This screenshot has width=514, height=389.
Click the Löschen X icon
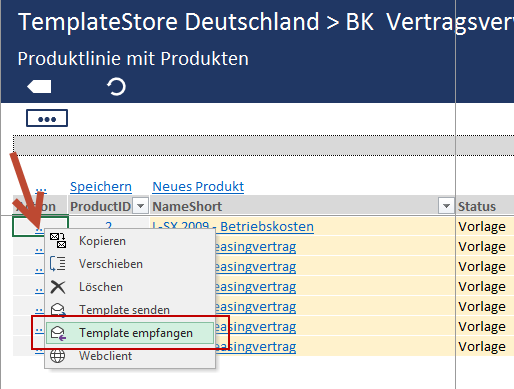58,287
